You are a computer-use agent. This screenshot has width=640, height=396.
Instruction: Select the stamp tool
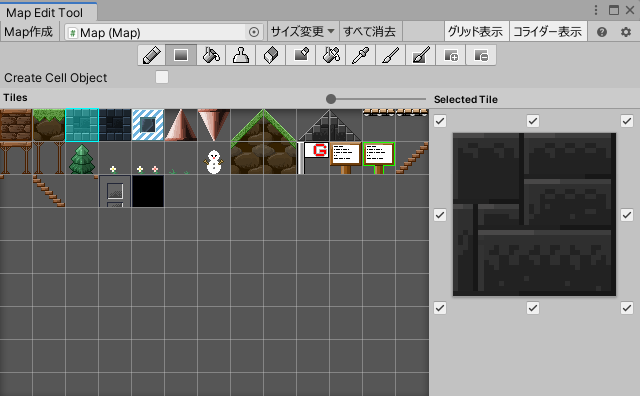click(x=241, y=55)
